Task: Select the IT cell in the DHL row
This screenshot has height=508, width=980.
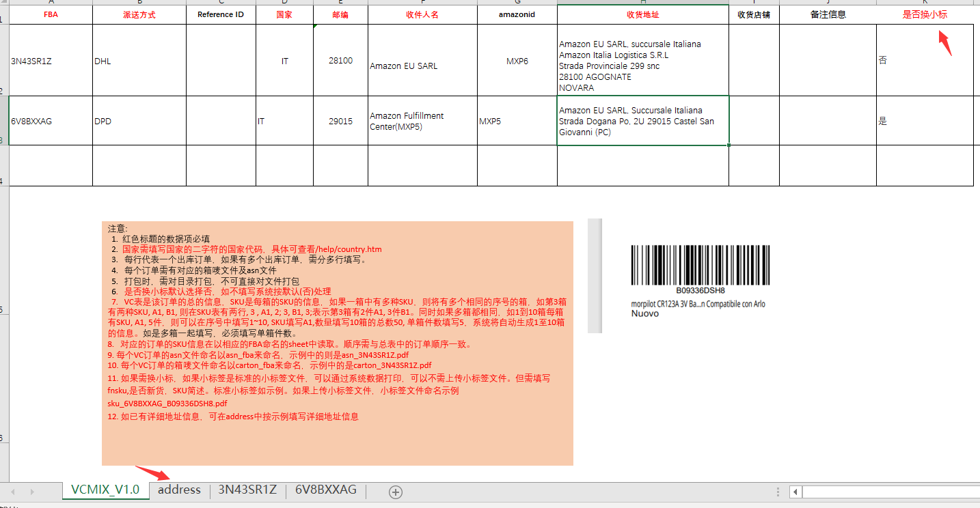Action: [284, 60]
